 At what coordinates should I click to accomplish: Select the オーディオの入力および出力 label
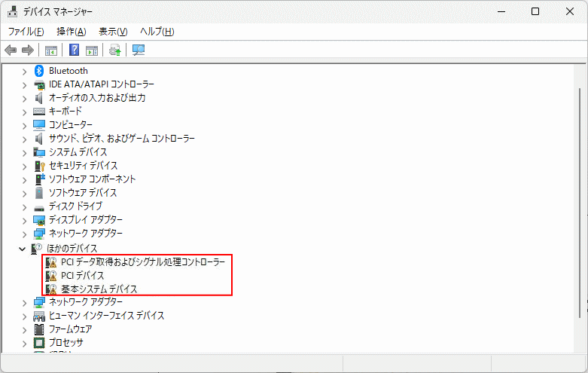[x=97, y=98]
